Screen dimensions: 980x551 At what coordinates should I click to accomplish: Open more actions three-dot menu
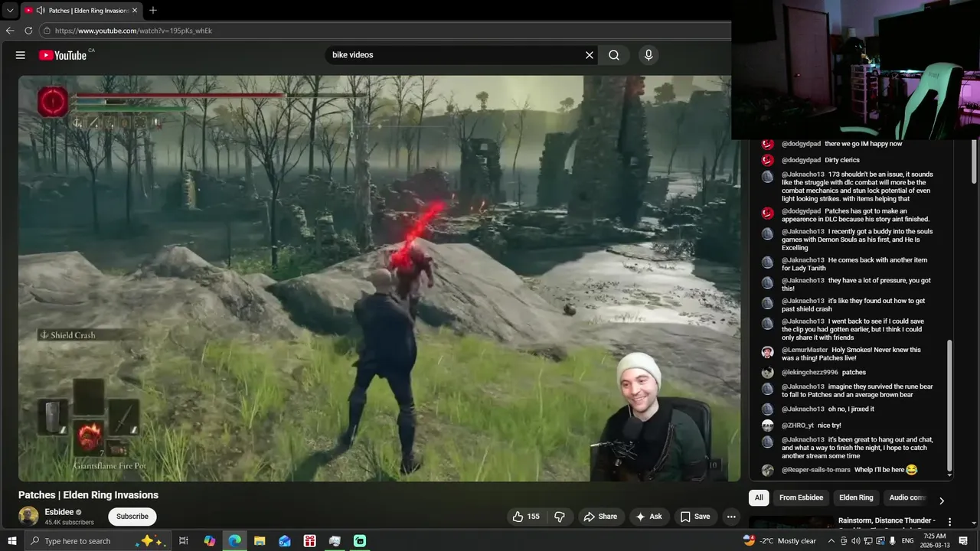[x=731, y=517]
